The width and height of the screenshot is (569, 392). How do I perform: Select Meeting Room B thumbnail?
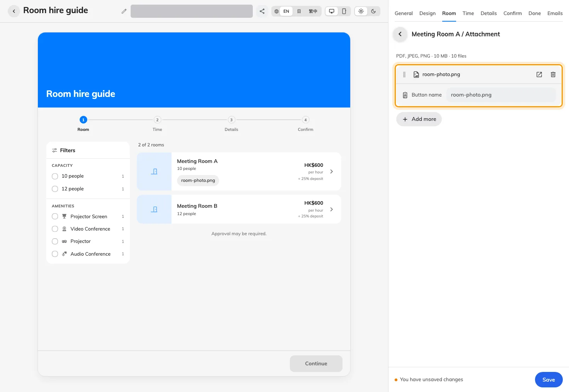(154, 209)
